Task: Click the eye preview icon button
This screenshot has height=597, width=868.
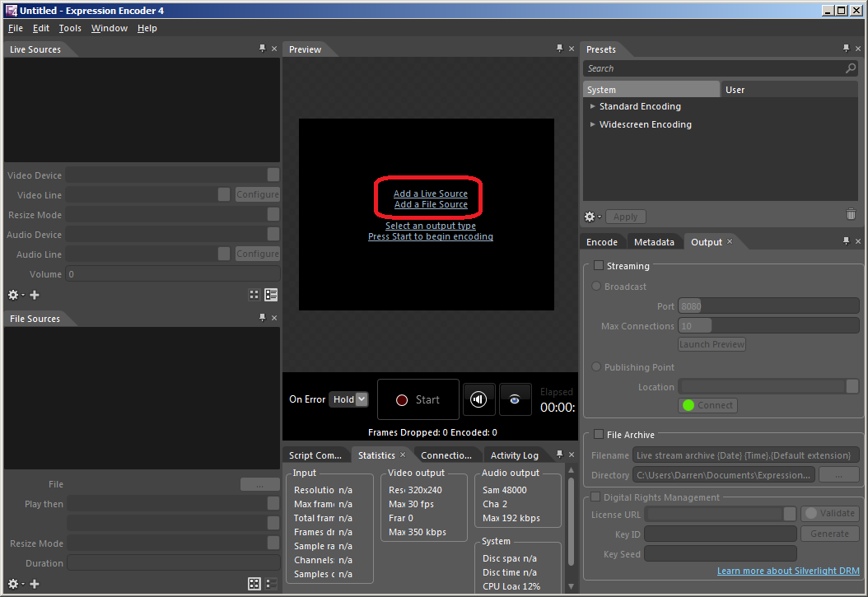Action: coord(515,399)
